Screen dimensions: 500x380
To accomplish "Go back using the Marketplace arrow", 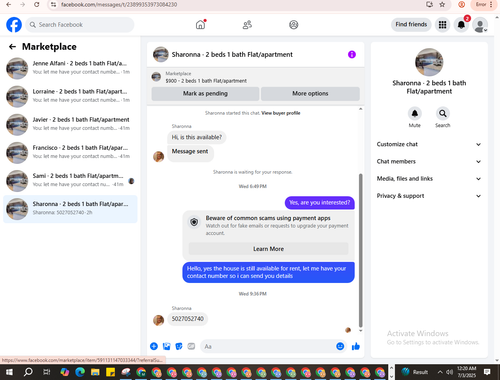I will tap(12, 47).
